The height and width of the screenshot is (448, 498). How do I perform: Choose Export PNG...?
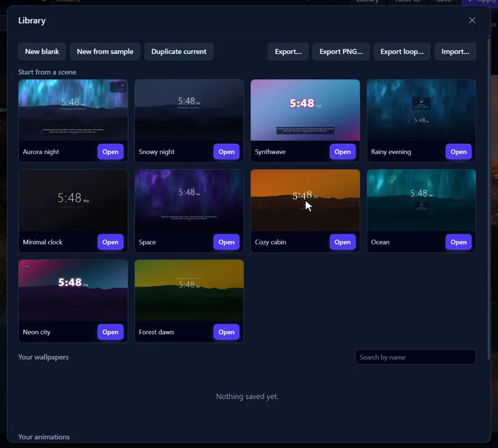(341, 51)
